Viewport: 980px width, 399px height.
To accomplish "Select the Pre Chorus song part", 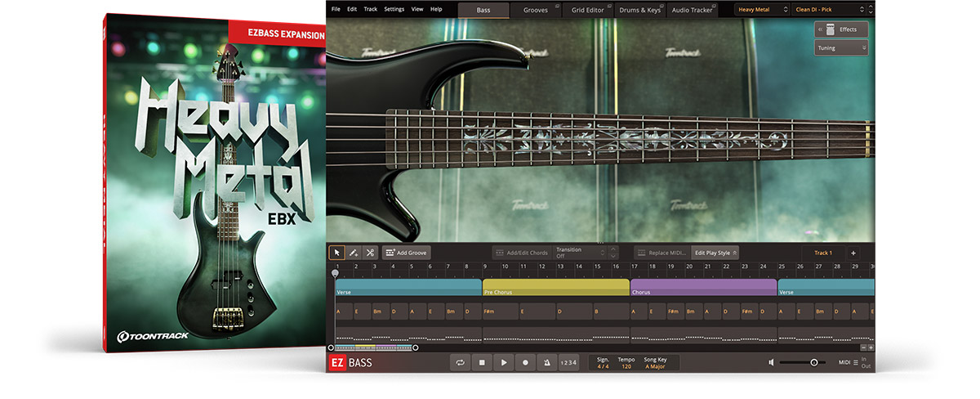I will click(555, 287).
